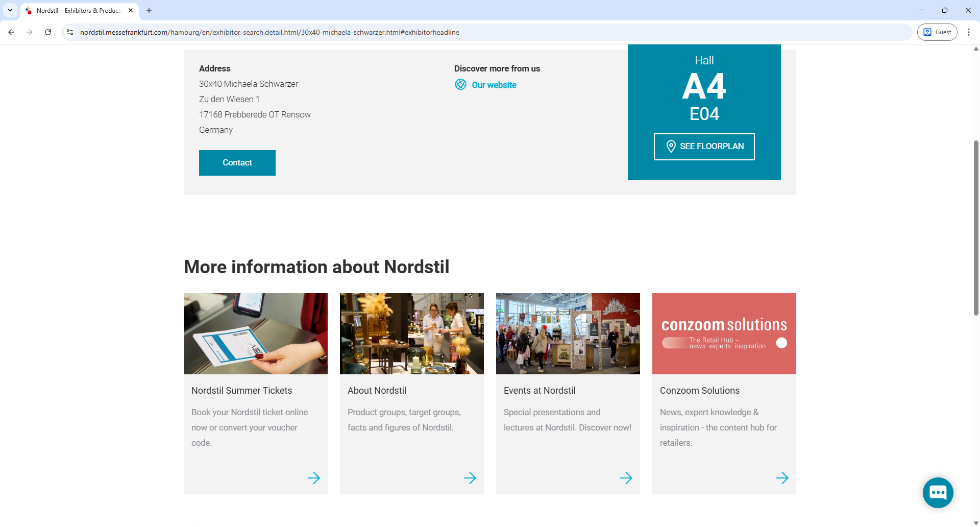Open the Guest profile button
980x527 pixels.
pyautogui.click(x=937, y=32)
